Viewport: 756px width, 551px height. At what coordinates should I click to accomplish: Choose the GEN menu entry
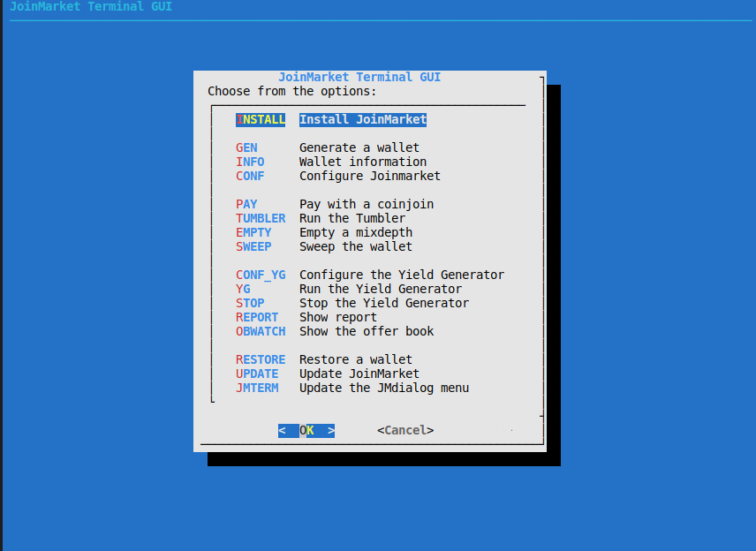pyautogui.click(x=246, y=147)
